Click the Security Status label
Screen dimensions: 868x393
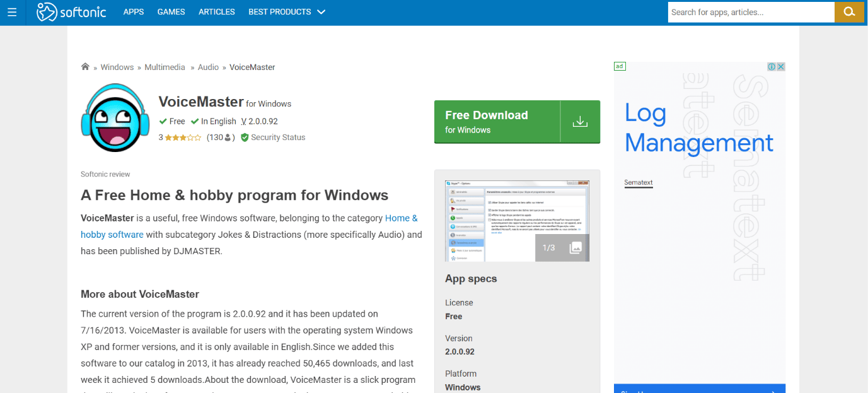[x=278, y=138]
